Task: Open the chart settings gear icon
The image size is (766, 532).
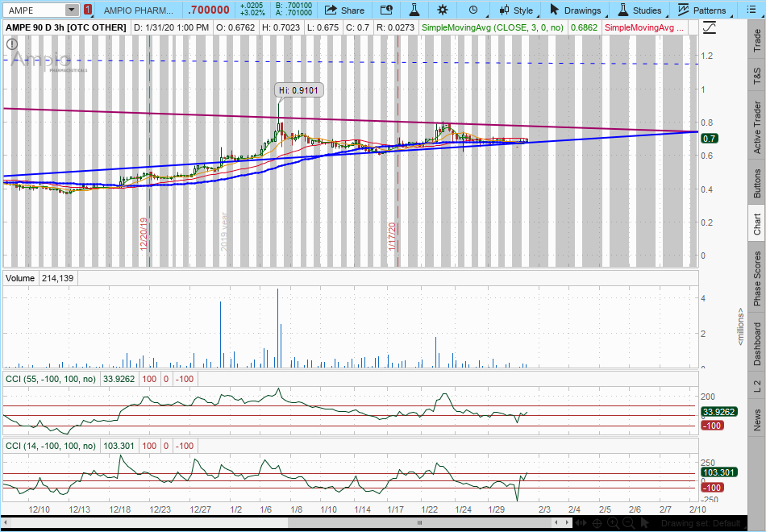Action: tap(443, 10)
